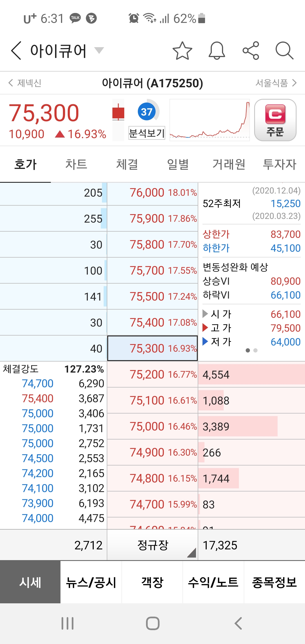Add stock to favorites with star icon

click(x=182, y=51)
